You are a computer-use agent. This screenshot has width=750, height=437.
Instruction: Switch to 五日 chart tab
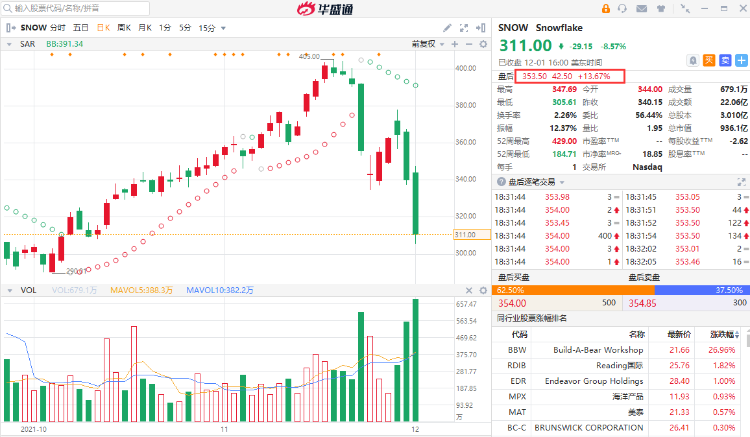80,28
